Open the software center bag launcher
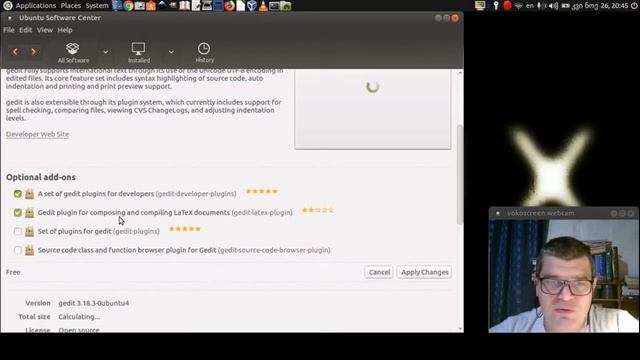 point(151,6)
